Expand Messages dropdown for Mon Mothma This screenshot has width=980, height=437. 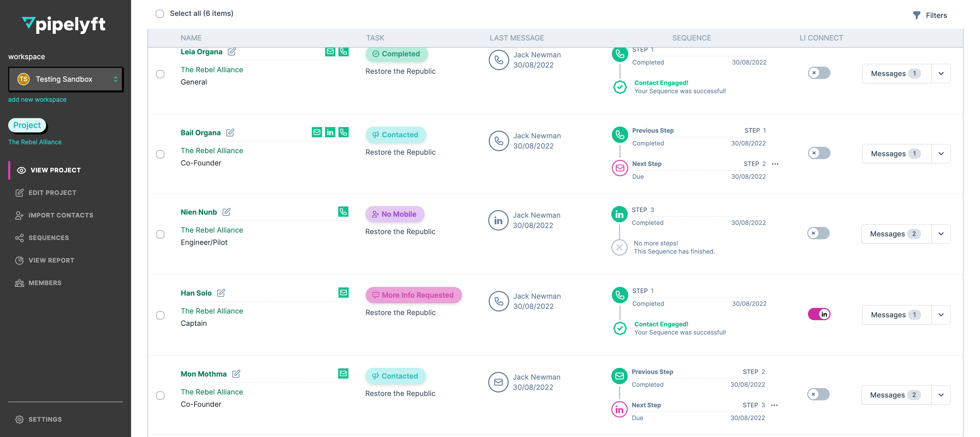pyautogui.click(x=941, y=395)
